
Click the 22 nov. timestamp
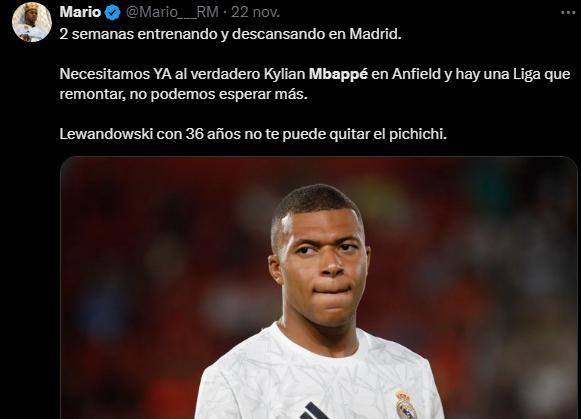point(256,13)
